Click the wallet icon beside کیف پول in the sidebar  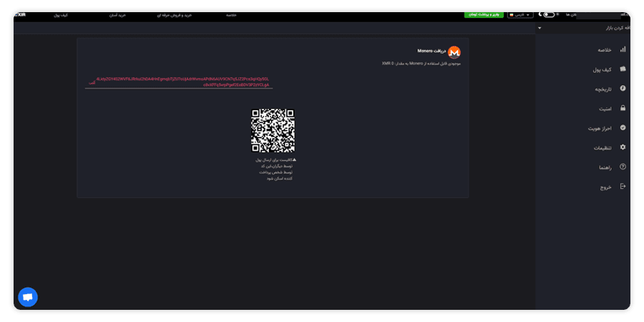pyautogui.click(x=623, y=69)
